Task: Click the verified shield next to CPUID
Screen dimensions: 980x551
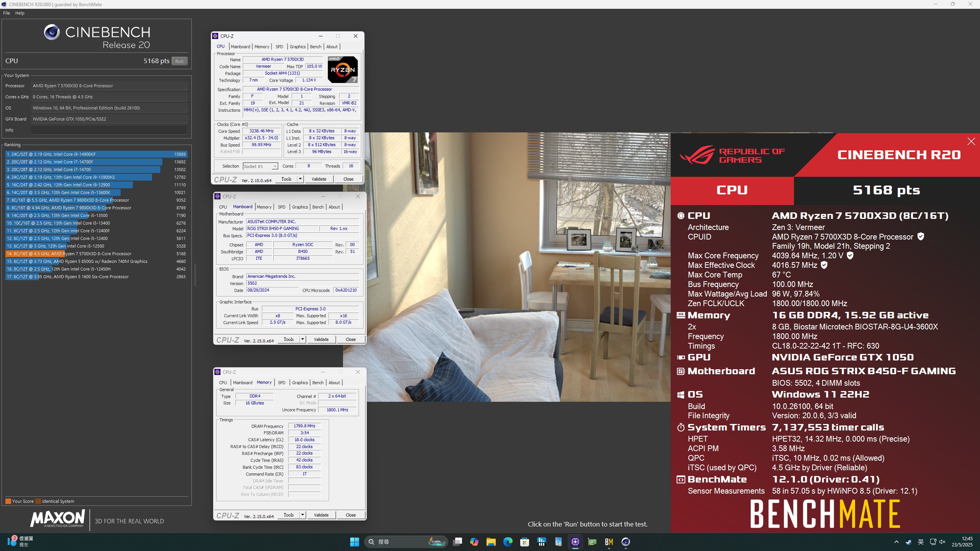Action: pyautogui.click(x=921, y=236)
